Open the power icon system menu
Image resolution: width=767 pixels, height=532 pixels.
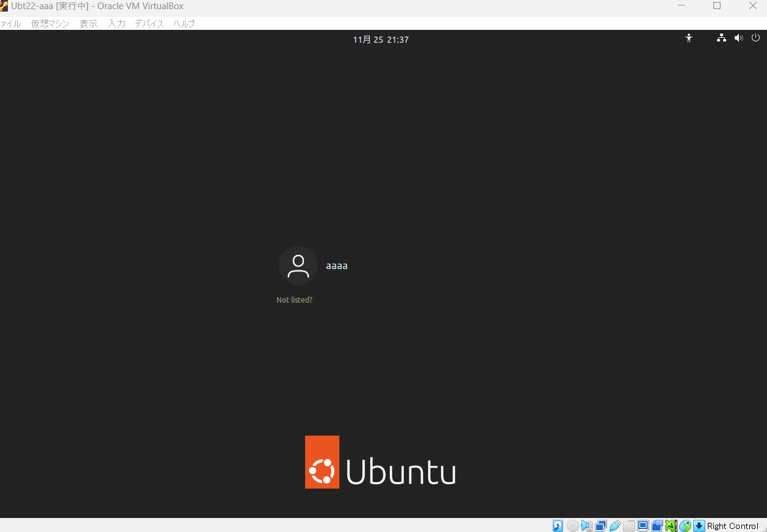(x=755, y=38)
